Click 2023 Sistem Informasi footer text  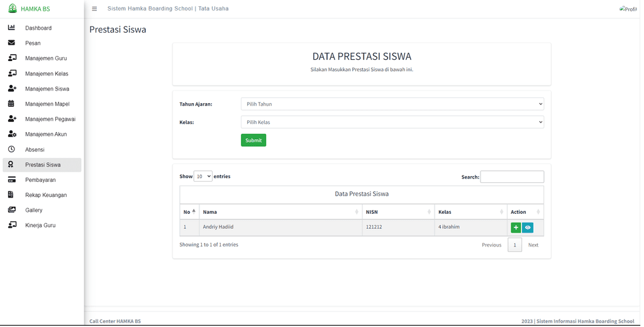[578, 321]
